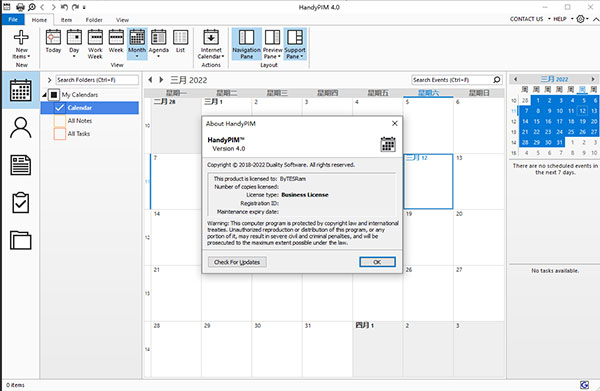Go to previous month in mini calendar
This screenshot has width=600, height=391.
(515, 79)
